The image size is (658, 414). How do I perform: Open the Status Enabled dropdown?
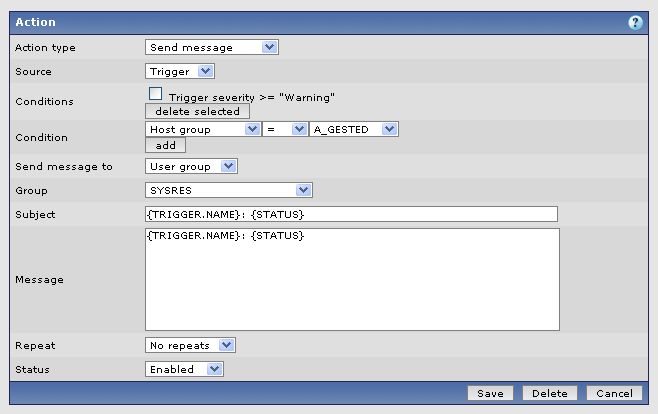pyautogui.click(x=184, y=369)
